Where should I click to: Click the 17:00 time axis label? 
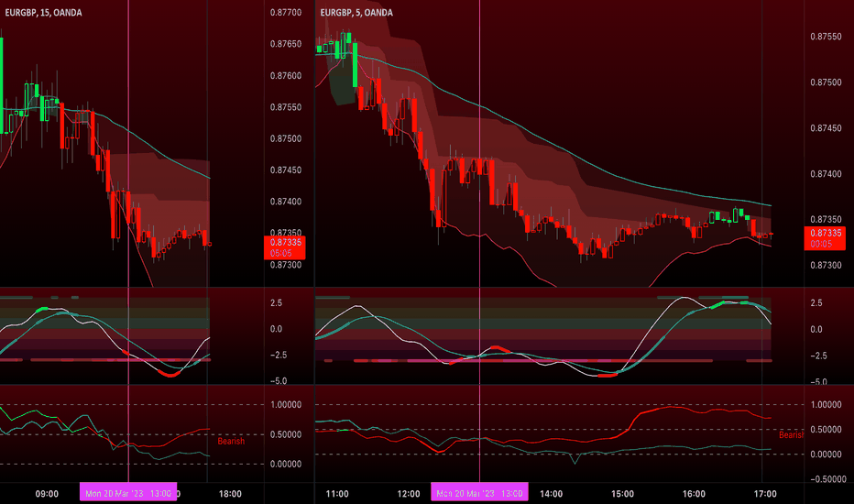click(x=765, y=494)
